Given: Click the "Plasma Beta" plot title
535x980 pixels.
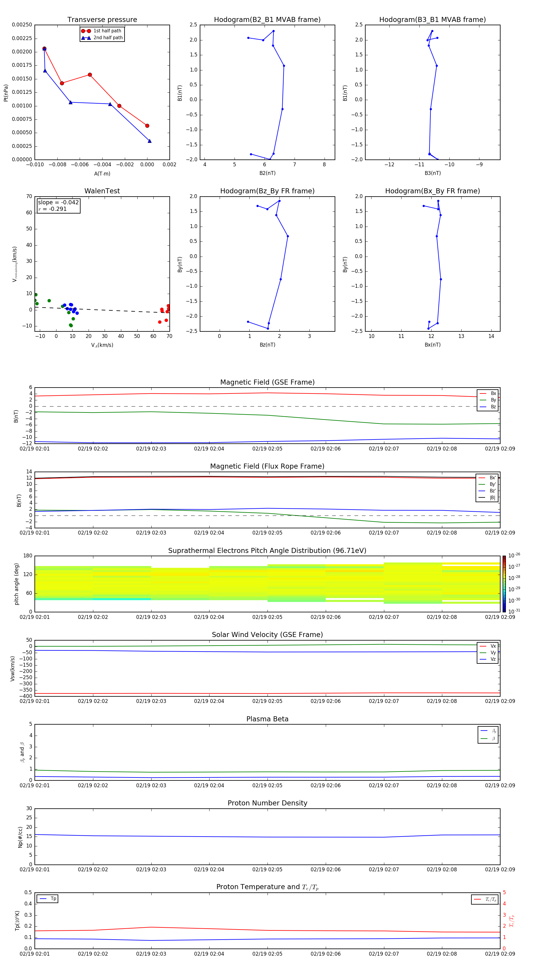Looking at the screenshot, I should click(267, 719).
